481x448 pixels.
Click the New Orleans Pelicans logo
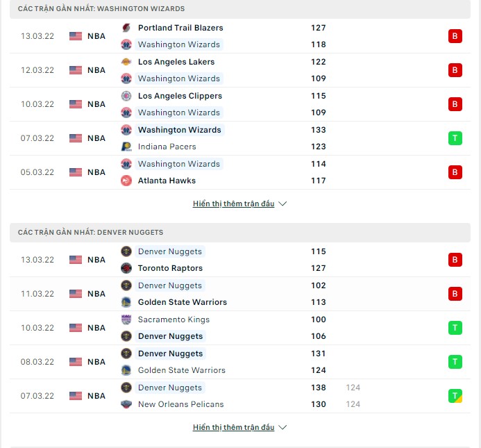tap(126, 404)
